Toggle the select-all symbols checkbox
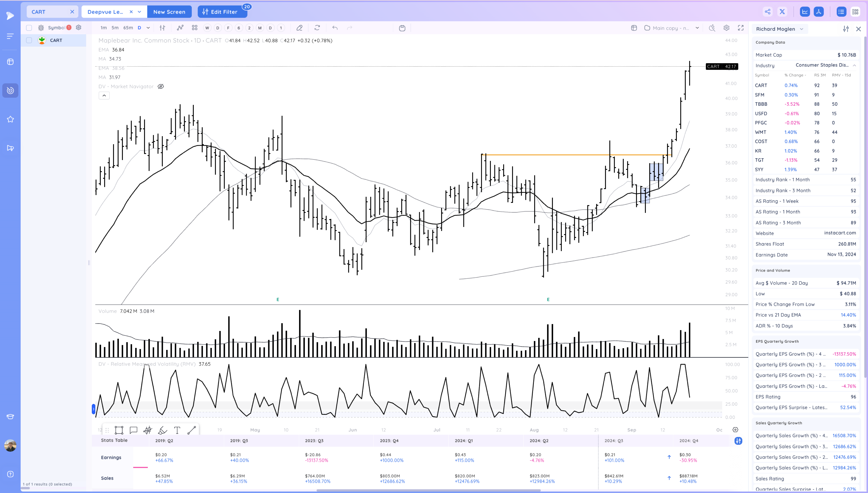Image resolution: width=868 pixels, height=493 pixels. point(29,28)
